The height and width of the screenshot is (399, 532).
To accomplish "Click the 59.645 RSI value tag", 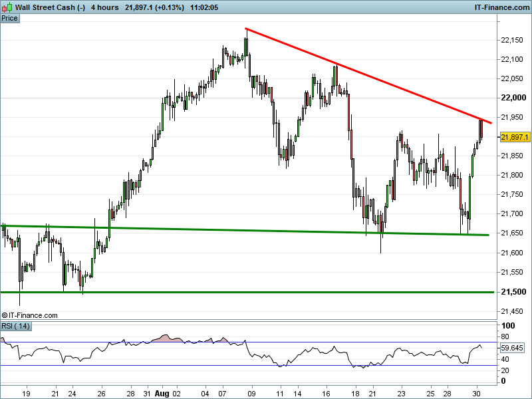I will (511, 348).
